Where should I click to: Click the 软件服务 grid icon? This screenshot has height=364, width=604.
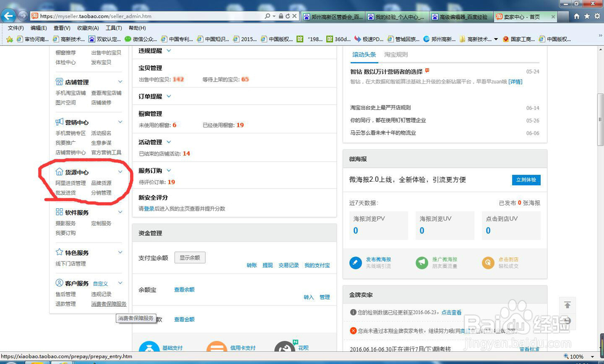point(59,212)
